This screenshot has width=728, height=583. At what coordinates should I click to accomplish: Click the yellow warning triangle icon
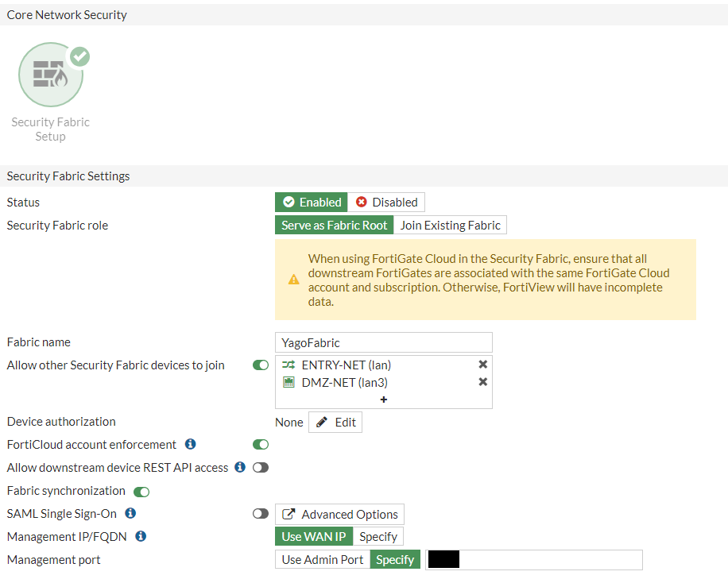click(294, 280)
